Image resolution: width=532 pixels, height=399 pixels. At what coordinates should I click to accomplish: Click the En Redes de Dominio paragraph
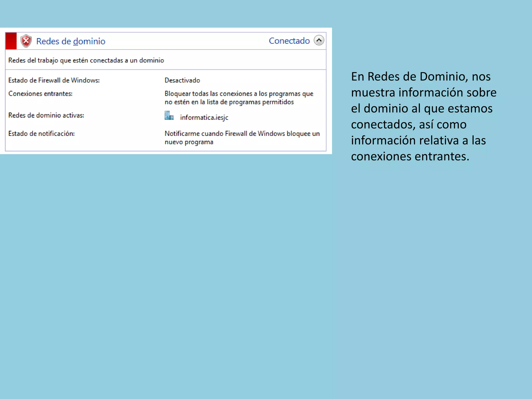click(x=424, y=116)
